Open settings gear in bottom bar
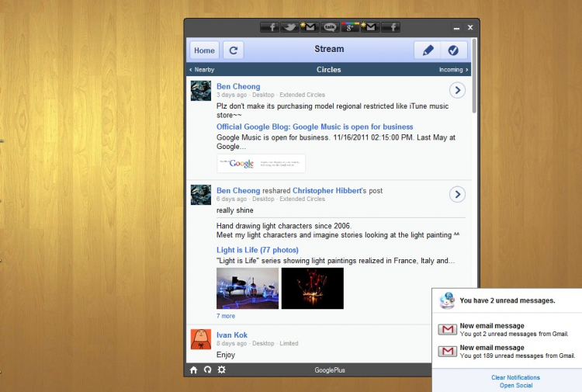The width and height of the screenshot is (582, 392). (222, 370)
